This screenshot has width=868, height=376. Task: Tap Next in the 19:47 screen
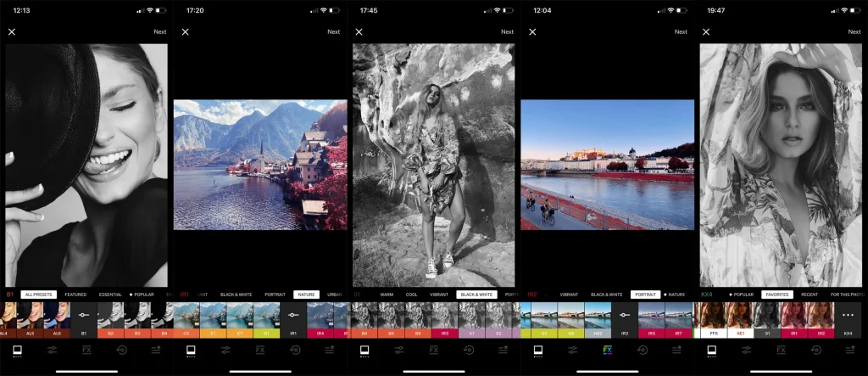click(854, 32)
